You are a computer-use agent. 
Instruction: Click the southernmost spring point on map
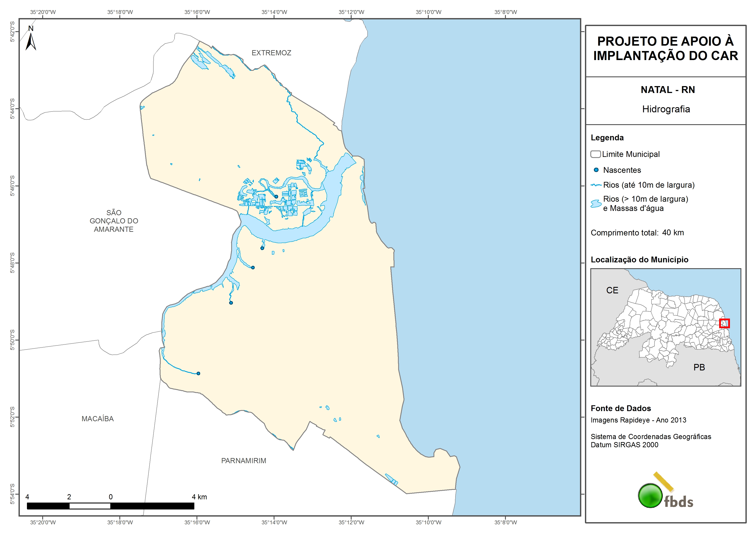[x=198, y=373]
